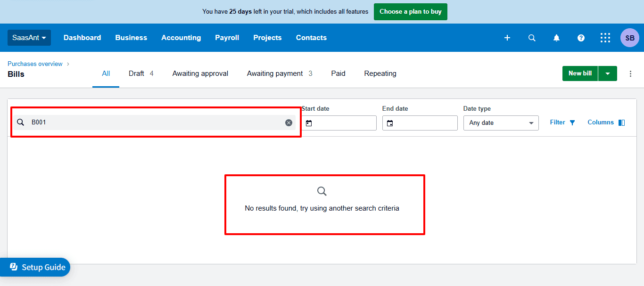Viewport: 644px width, 286px height.
Task: Open the create new (+) menu
Action: click(507, 38)
